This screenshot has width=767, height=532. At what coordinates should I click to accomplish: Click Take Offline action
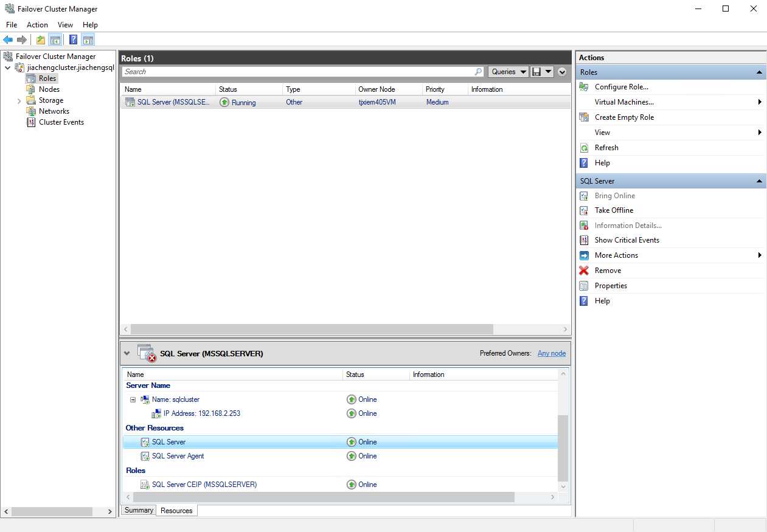tap(614, 210)
